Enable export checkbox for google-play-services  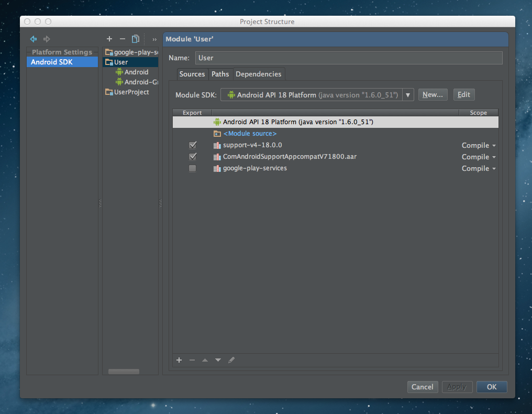pyautogui.click(x=192, y=168)
